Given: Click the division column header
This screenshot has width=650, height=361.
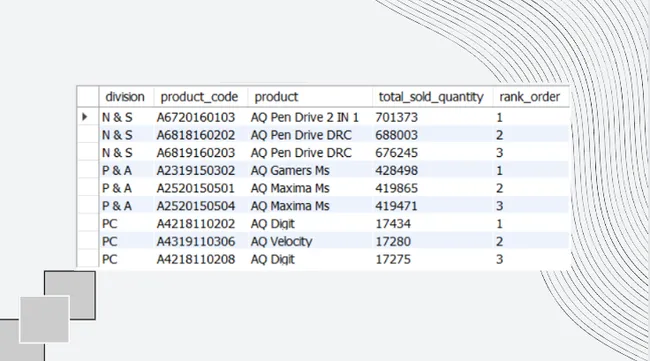Looking at the screenshot, I should tap(126, 97).
